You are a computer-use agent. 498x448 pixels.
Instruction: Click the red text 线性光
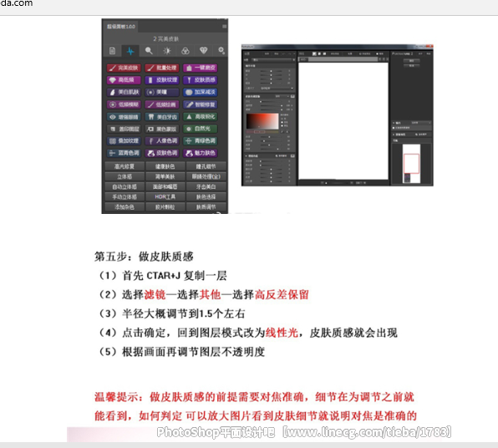point(282,333)
